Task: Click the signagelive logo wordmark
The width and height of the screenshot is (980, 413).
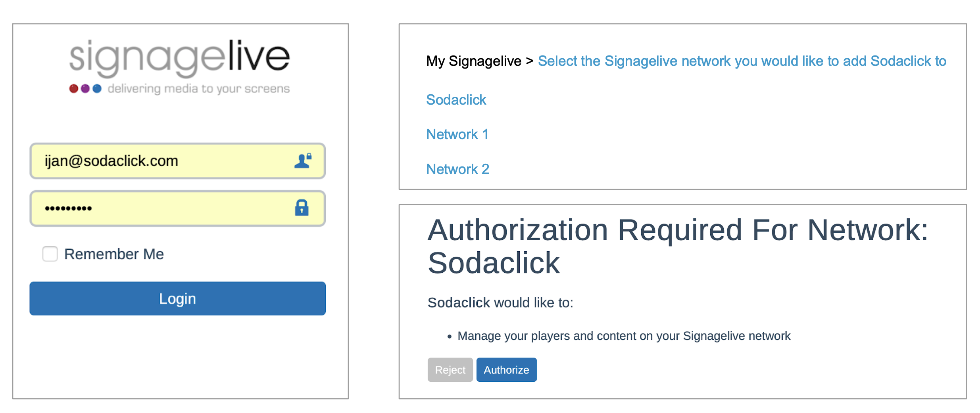Action: click(x=179, y=58)
